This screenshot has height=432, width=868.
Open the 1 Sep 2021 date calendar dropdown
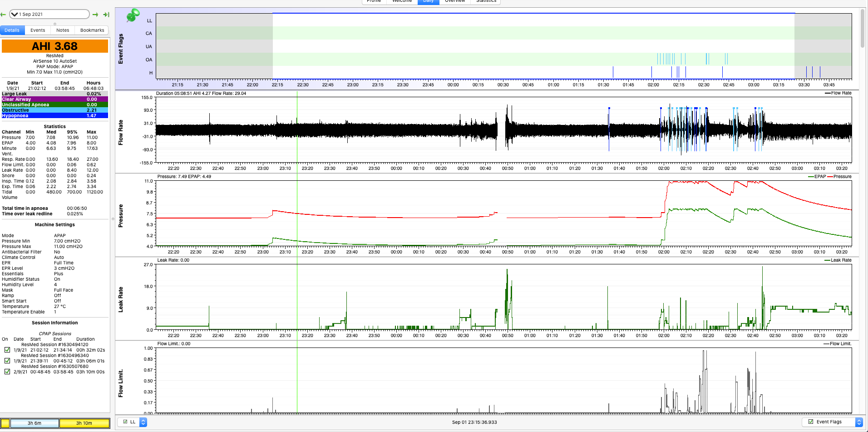pos(49,14)
